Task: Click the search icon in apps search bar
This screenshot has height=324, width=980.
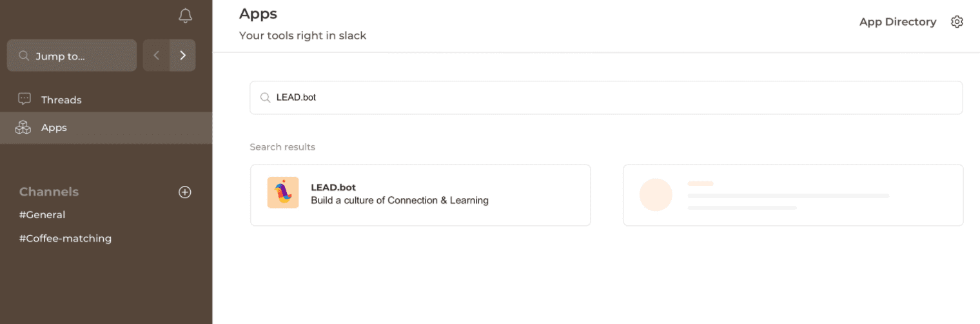Action: (x=264, y=97)
